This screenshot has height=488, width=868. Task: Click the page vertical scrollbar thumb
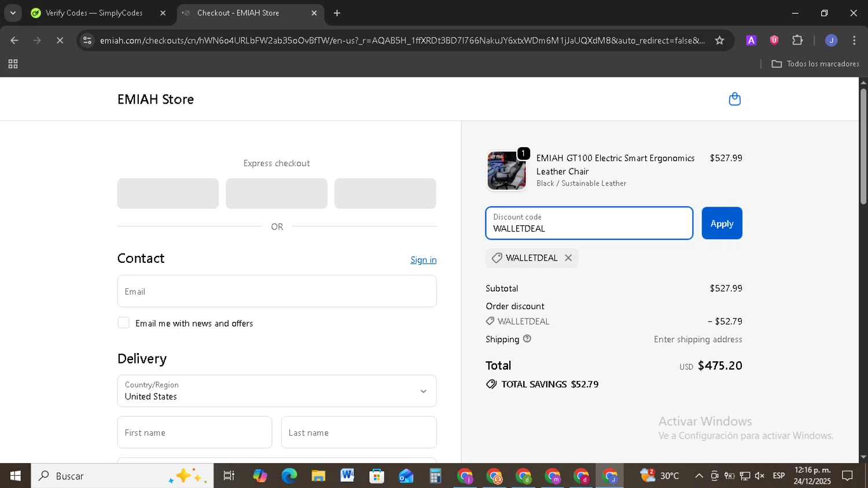point(863,146)
